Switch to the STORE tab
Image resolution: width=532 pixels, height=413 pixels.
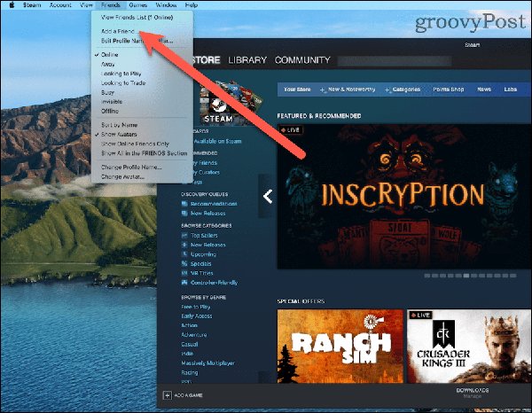point(206,60)
